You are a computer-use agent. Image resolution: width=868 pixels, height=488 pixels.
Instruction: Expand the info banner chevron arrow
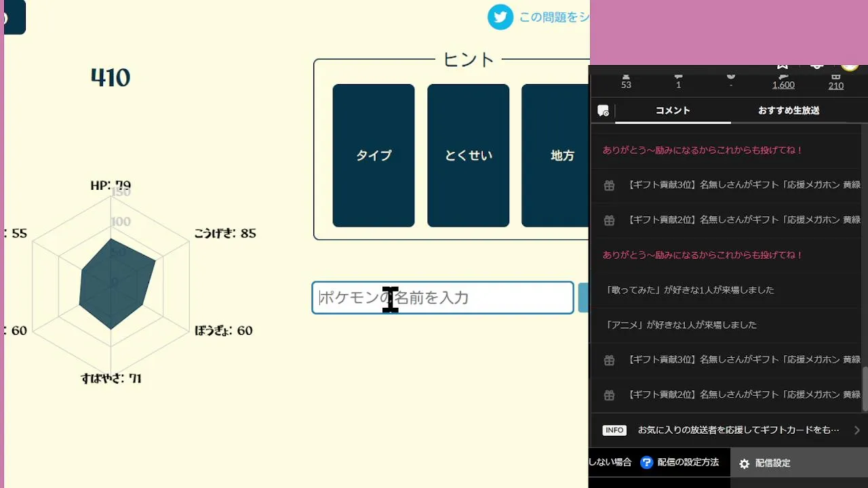point(857,430)
